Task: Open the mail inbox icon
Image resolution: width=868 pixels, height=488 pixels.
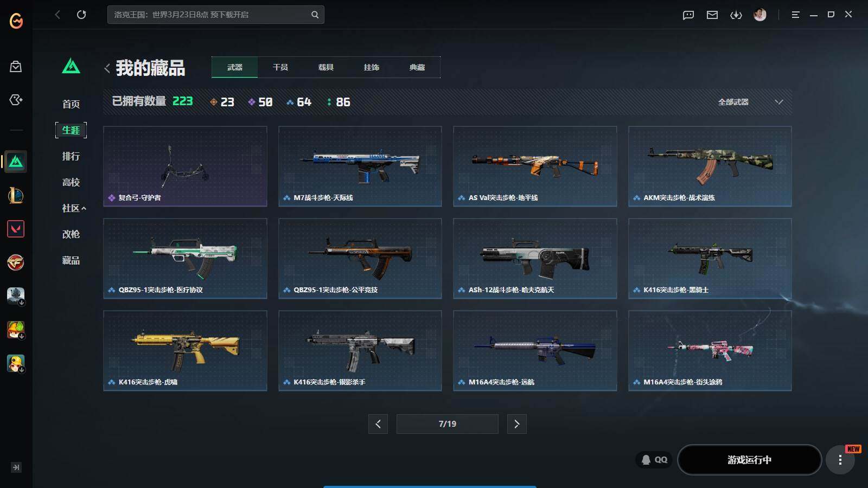Action: click(712, 15)
